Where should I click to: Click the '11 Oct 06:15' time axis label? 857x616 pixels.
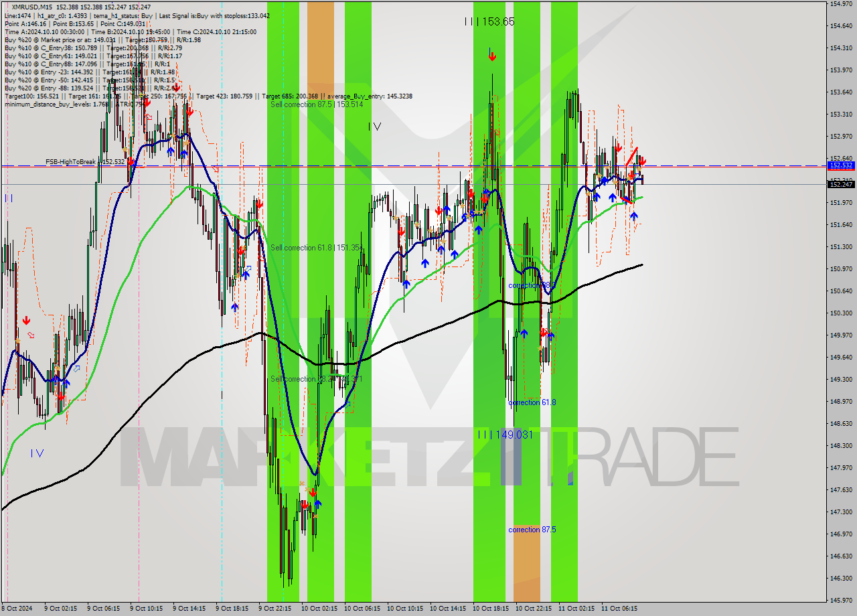point(619,609)
